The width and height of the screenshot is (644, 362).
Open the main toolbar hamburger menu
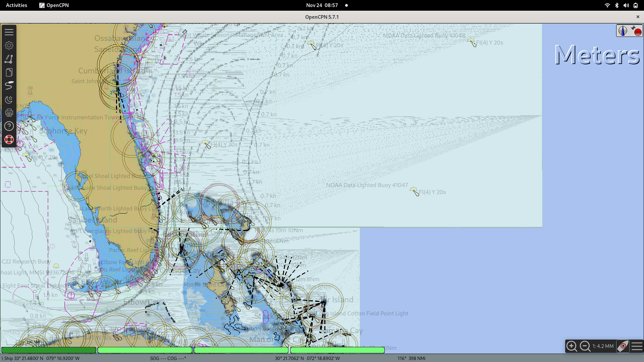(x=9, y=32)
